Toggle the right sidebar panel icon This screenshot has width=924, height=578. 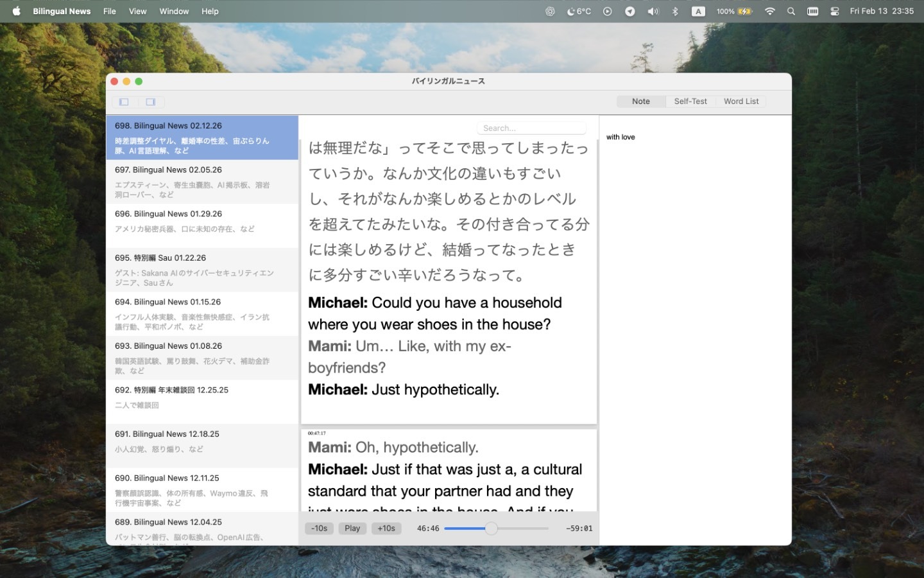click(151, 101)
